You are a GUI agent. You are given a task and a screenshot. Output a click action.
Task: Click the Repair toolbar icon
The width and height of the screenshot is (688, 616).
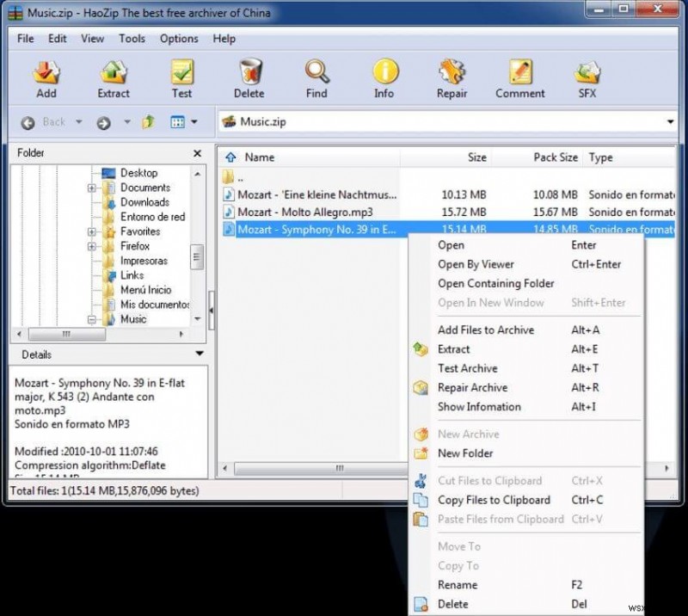[452, 71]
